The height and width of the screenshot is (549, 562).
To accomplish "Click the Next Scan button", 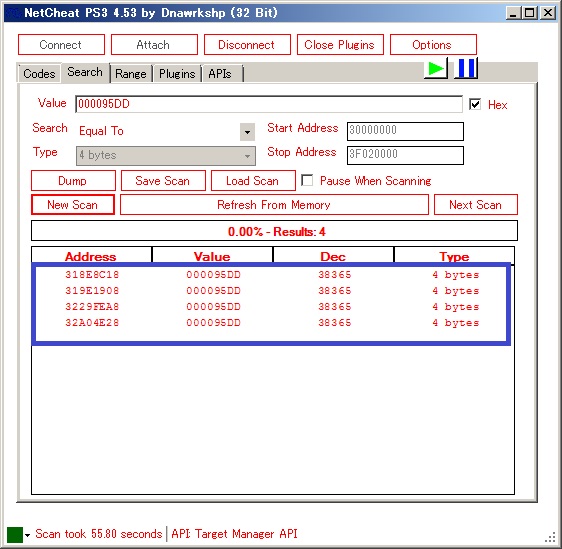I will pyautogui.click(x=476, y=205).
